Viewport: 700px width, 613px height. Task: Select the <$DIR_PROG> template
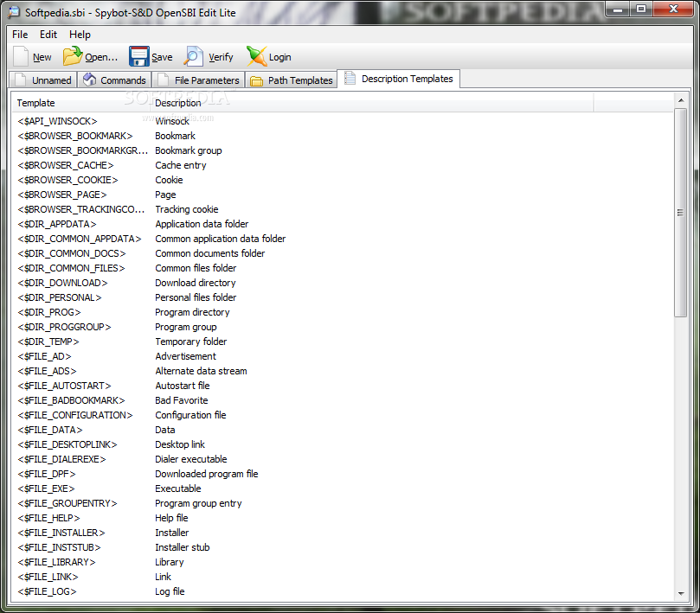point(49,312)
